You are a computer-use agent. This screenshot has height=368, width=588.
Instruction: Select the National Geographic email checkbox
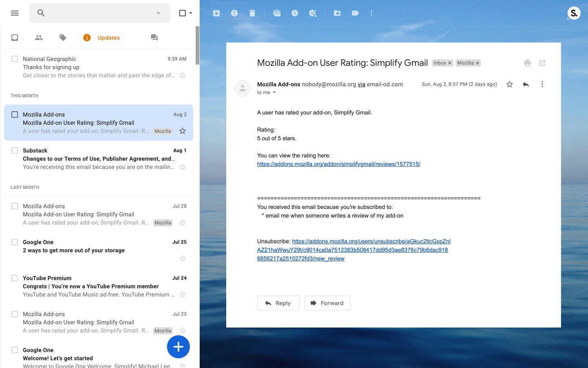[x=15, y=59]
